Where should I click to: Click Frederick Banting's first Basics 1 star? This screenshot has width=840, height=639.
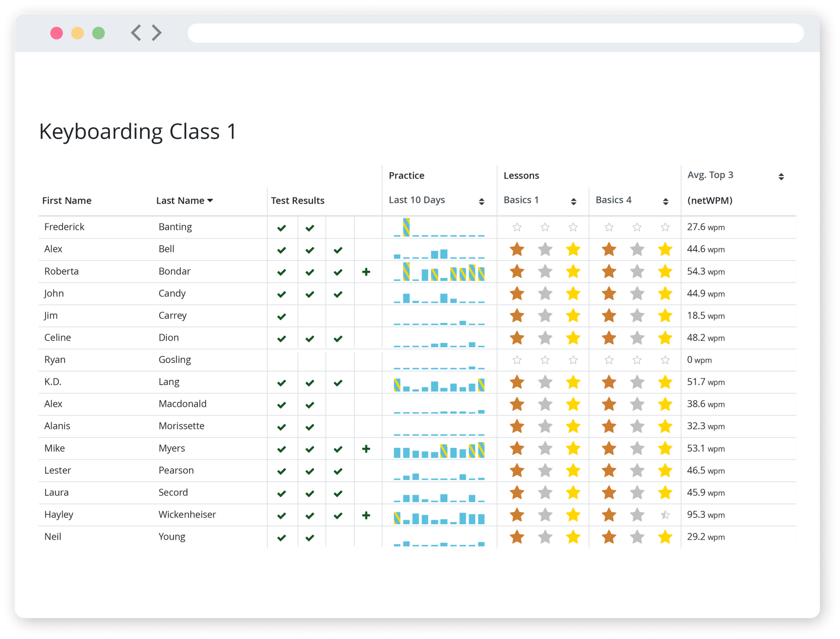pos(517,227)
